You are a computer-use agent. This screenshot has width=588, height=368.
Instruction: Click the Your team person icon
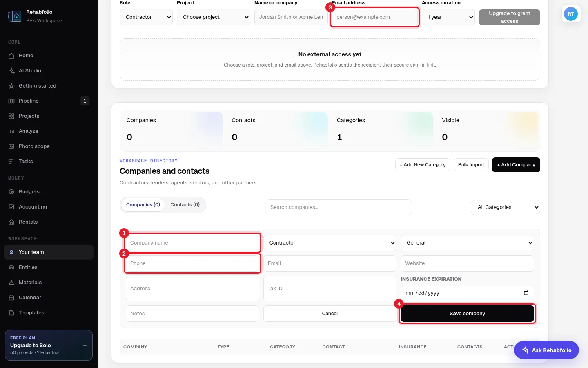pyautogui.click(x=11, y=252)
